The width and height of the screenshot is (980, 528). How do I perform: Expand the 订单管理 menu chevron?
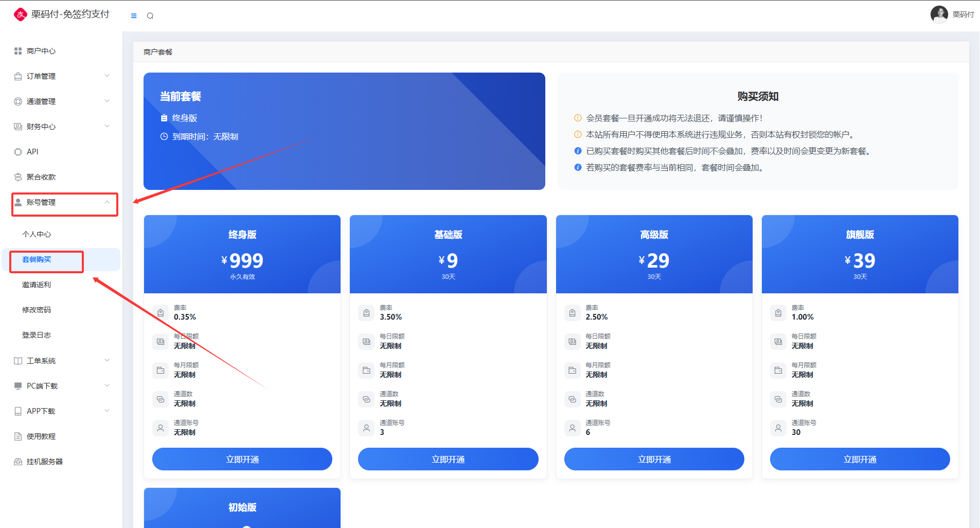(x=107, y=76)
